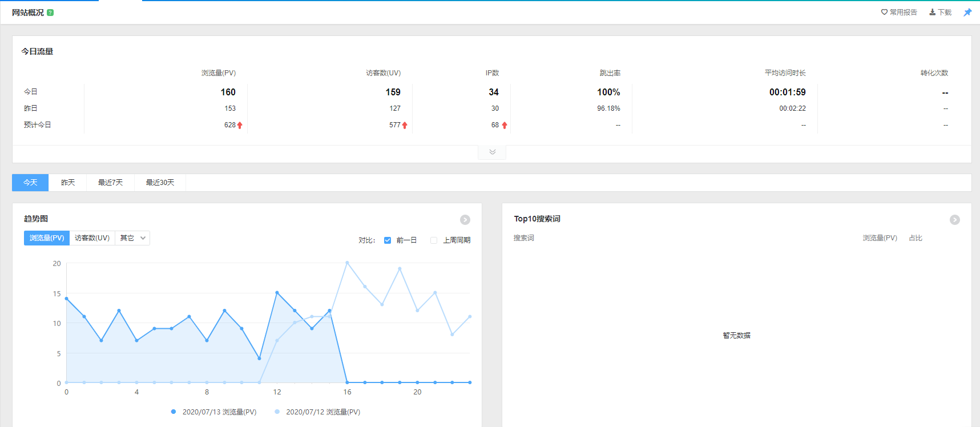Viewport: 980px width, 427px height.
Task: Click today's PV value 160
Action: coord(228,92)
